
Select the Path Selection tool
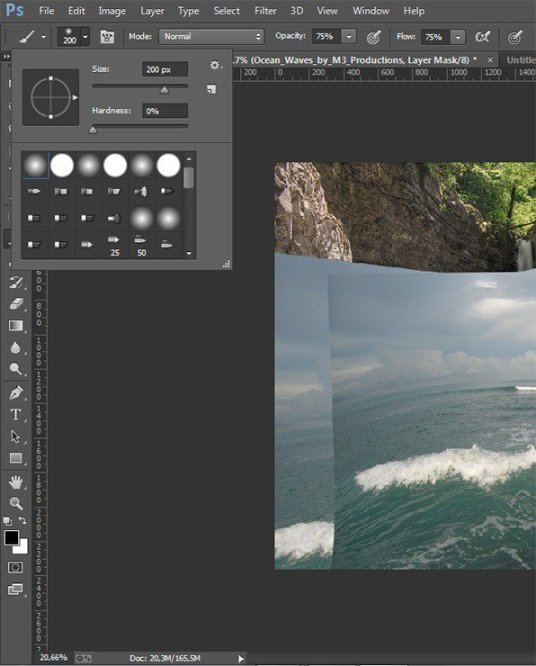[16, 436]
